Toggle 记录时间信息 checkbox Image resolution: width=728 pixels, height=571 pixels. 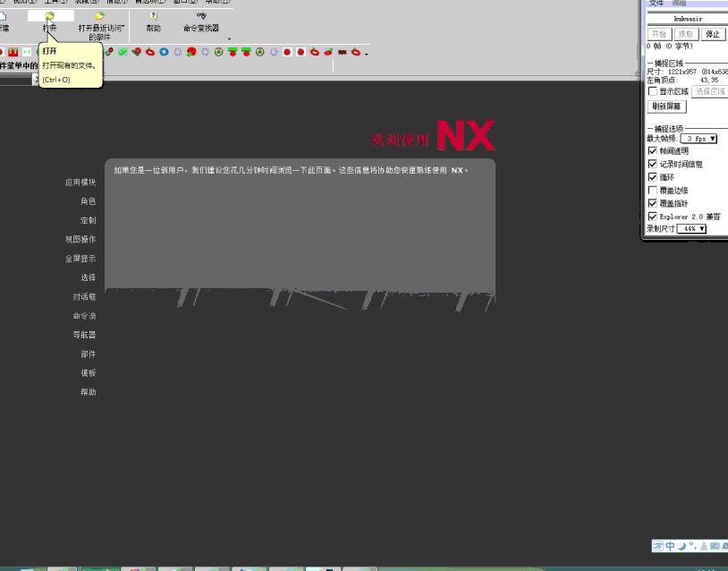pos(652,164)
